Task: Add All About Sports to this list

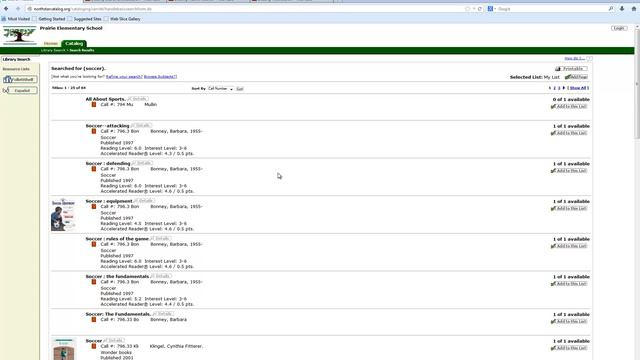Action: 569,107
